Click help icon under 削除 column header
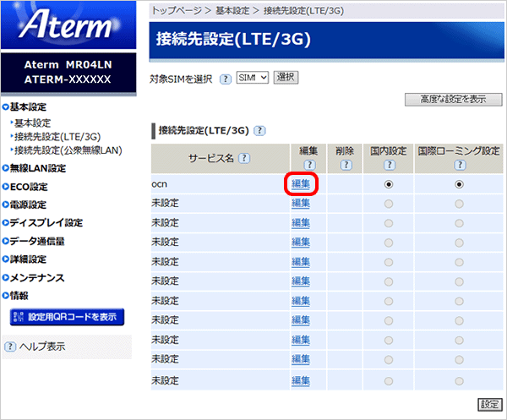The height and width of the screenshot is (420, 507). point(344,165)
